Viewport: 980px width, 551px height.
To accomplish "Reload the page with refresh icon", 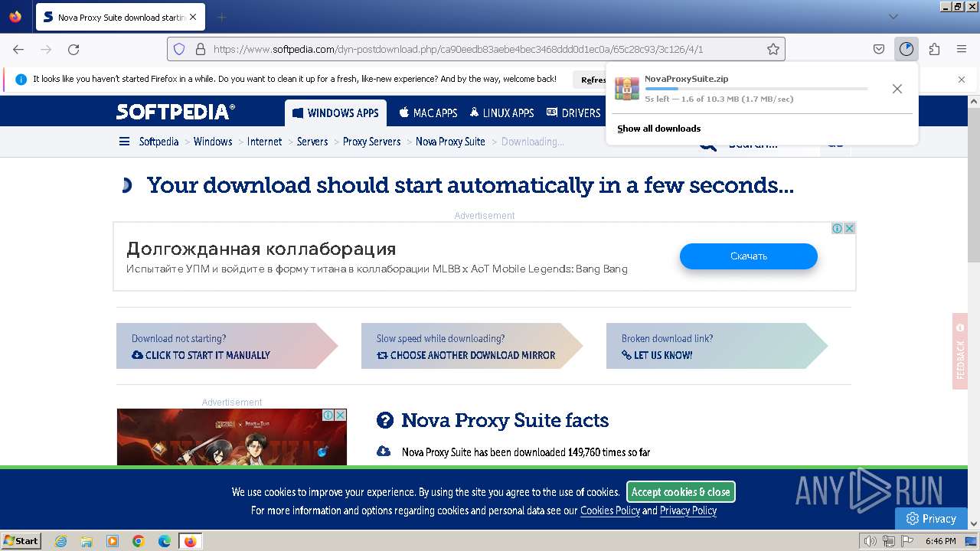I will [x=73, y=49].
